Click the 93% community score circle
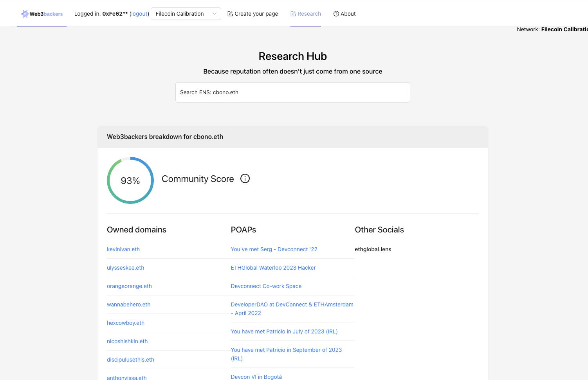Image resolution: width=588 pixels, height=380 pixels. 130,180
